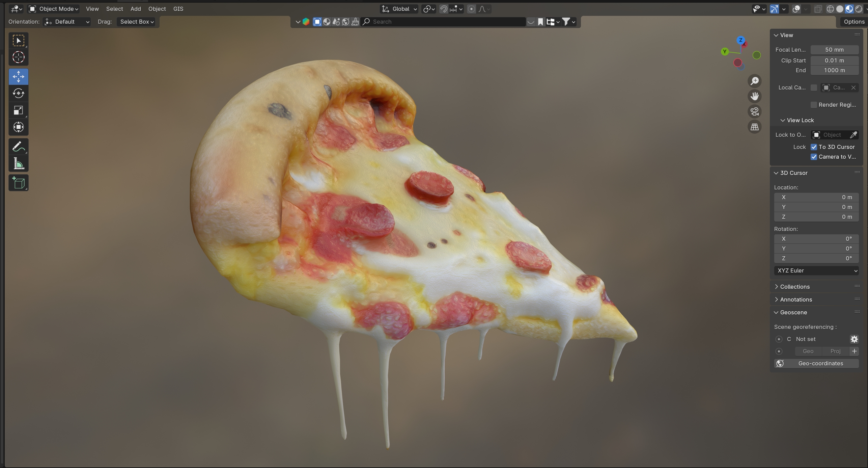Uncheck Lock To 3D Cursor
This screenshot has width=868, height=468.
pos(814,147)
